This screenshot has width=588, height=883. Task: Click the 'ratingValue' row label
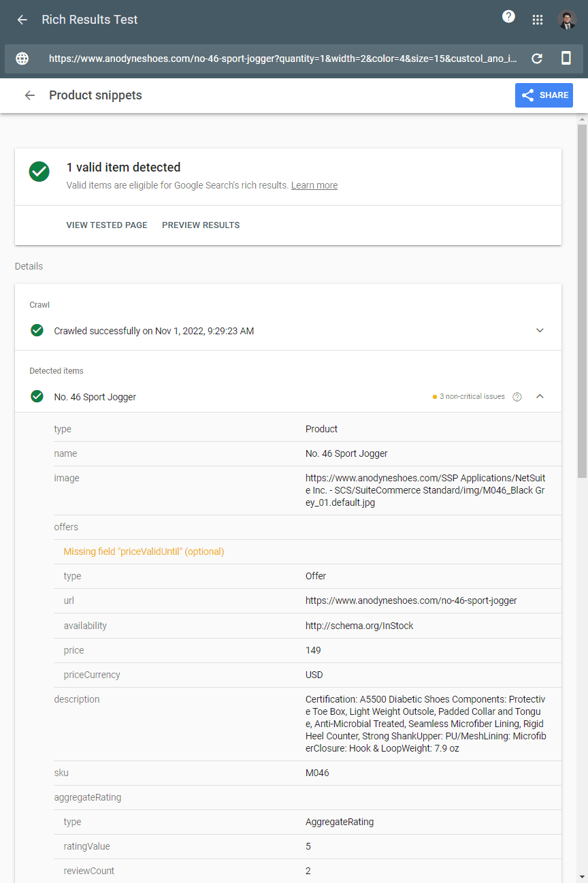click(86, 846)
